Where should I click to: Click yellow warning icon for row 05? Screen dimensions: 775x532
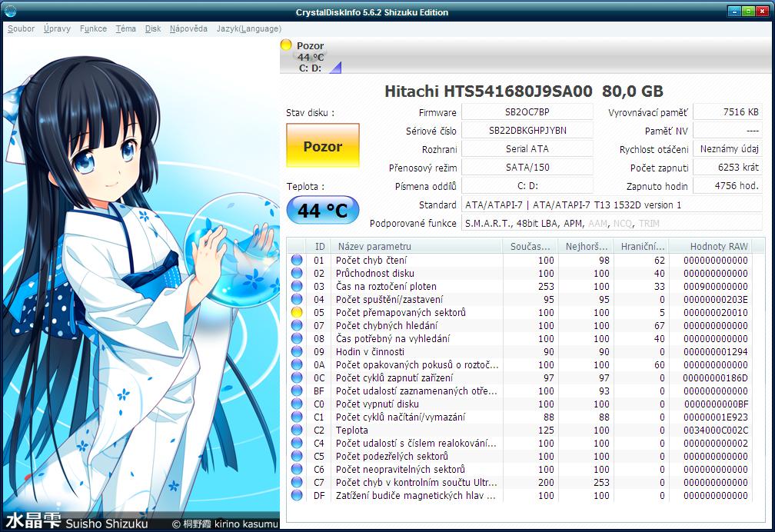pos(297,312)
